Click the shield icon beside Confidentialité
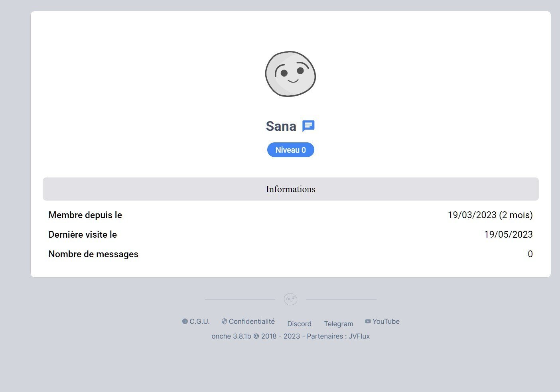This screenshot has height=392, width=560. pos(224,321)
